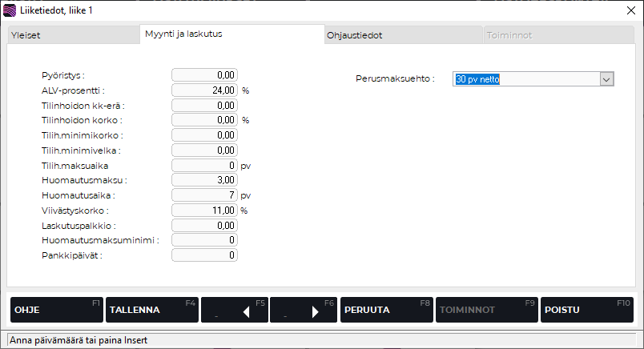
Task: Cancel changes with PERUUTA button
Action: pyautogui.click(x=385, y=310)
